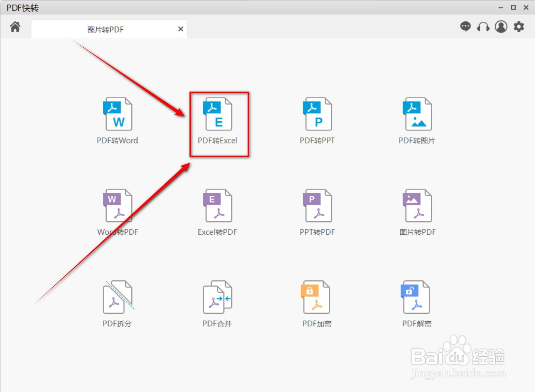This screenshot has width=535, height=392.
Task: Click the PDF解密 label text
Action: pyautogui.click(x=417, y=323)
